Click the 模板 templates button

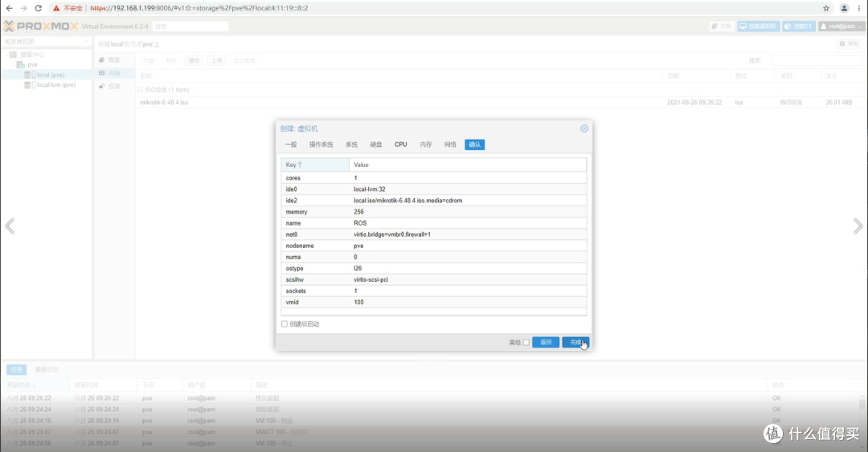(x=194, y=60)
